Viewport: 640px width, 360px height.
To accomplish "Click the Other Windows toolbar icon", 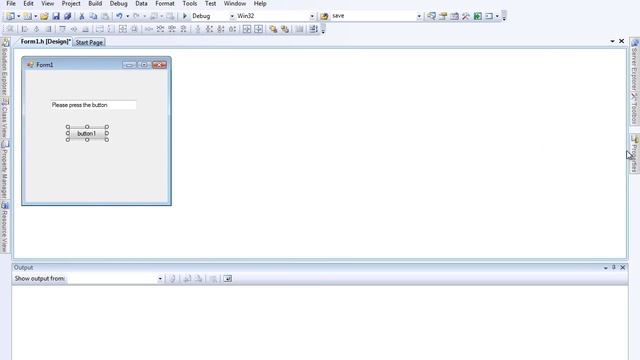I will [x=489, y=16].
